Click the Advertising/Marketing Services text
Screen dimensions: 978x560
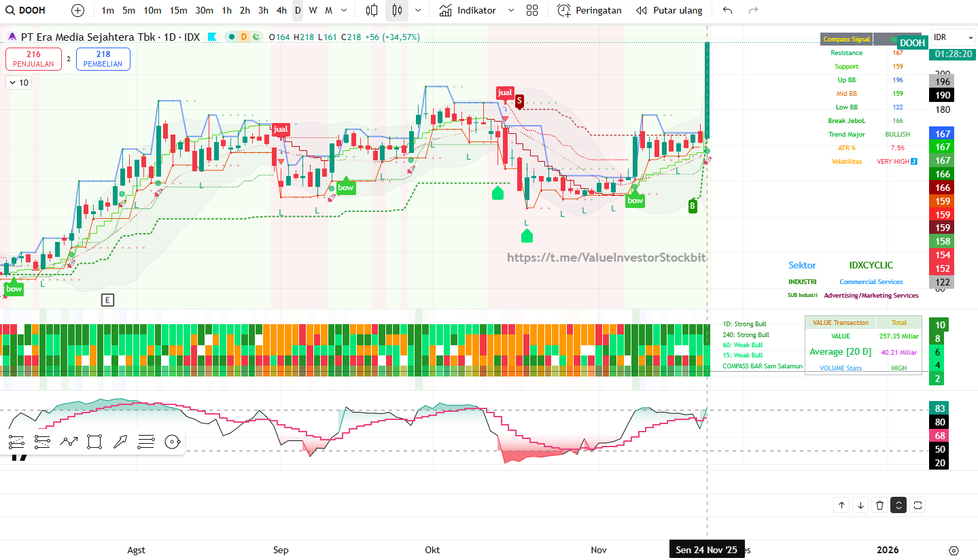(871, 296)
